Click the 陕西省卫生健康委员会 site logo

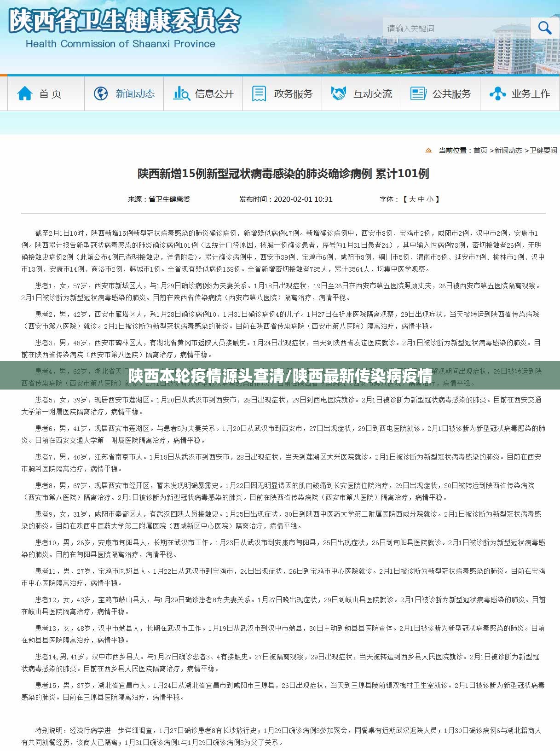125,21
